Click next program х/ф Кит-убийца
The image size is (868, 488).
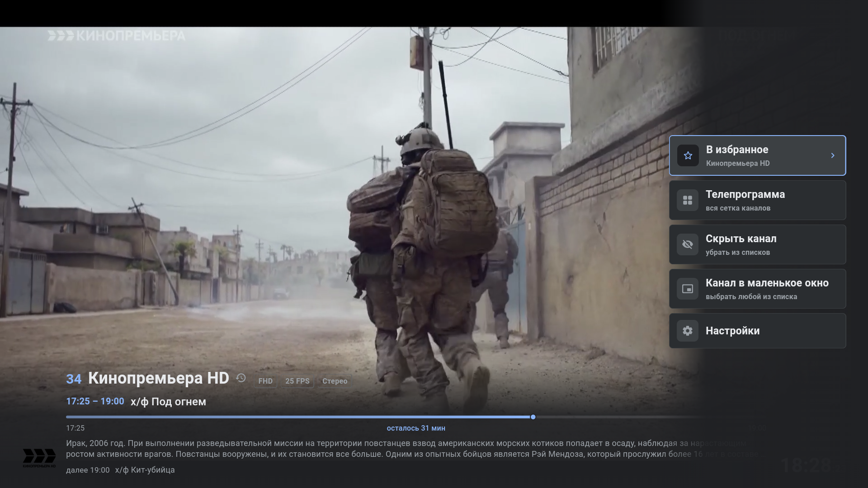[x=145, y=470]
